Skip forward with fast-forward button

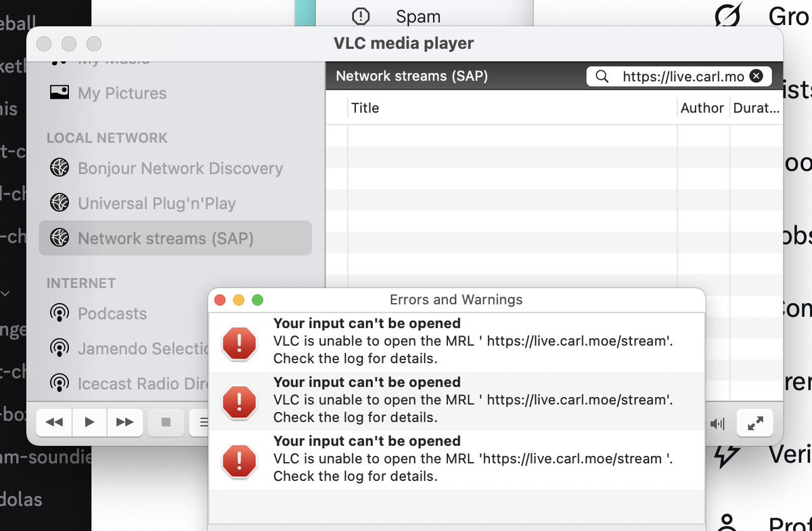click(125, 422)
